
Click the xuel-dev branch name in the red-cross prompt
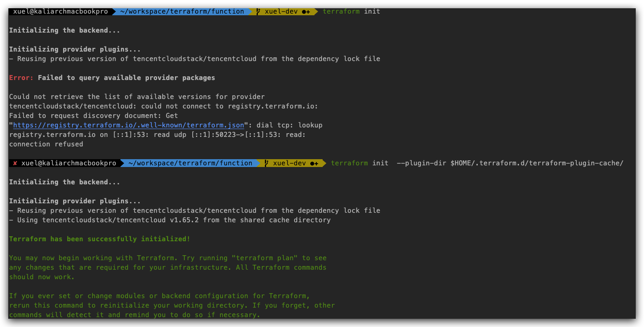pos(289,163)
